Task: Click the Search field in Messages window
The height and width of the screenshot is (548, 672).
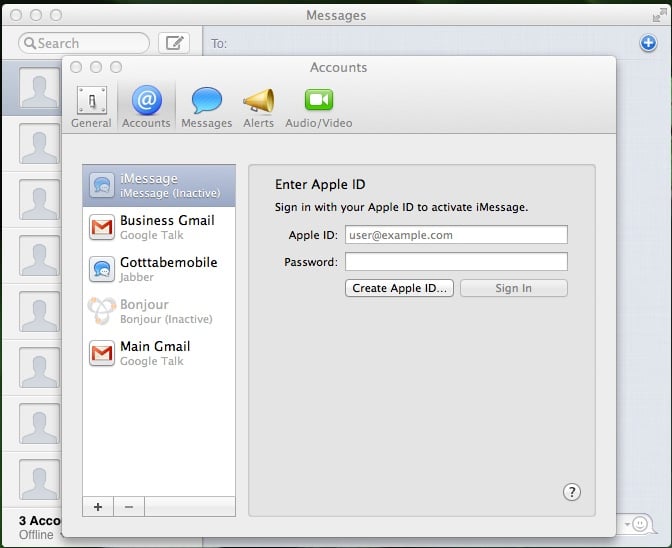Action: [x=84, y=43]
